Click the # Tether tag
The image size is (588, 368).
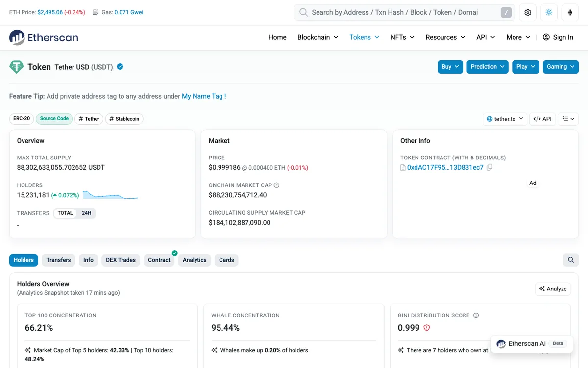(x=89, y=118)
